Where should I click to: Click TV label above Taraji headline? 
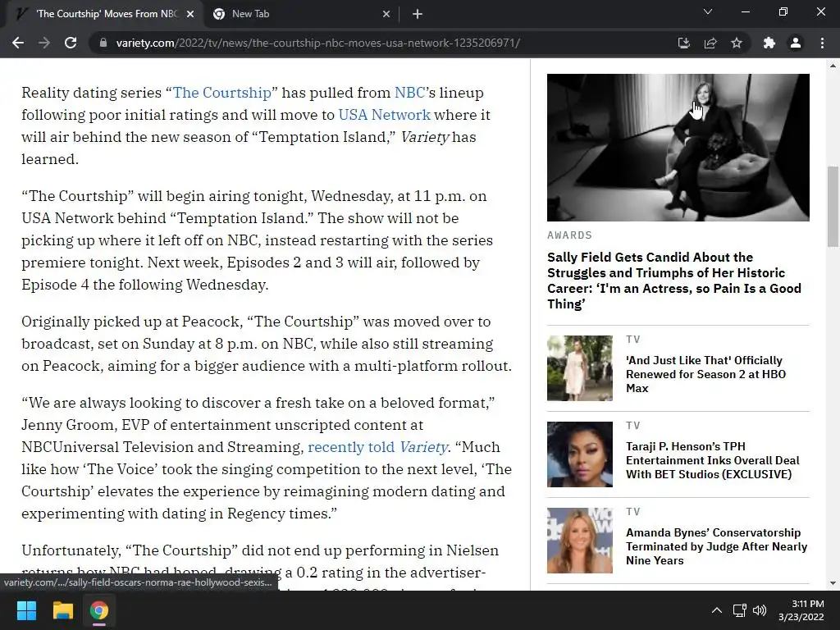[x=632, y=426]
